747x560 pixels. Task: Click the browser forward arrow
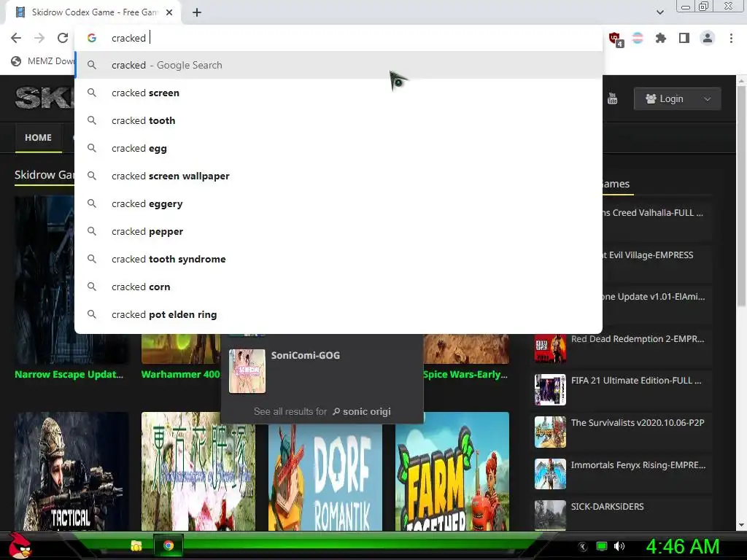(x=39, y=38)
